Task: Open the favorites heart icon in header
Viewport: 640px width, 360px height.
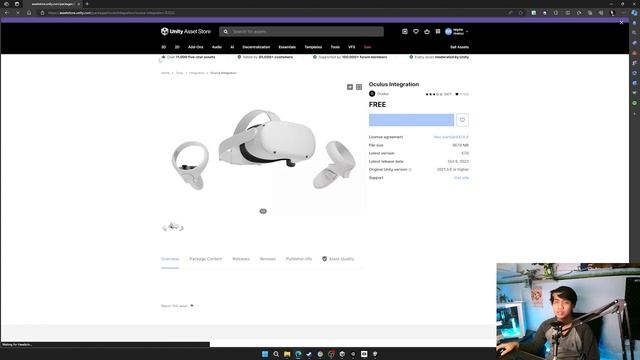Action: tap(416, 31)
